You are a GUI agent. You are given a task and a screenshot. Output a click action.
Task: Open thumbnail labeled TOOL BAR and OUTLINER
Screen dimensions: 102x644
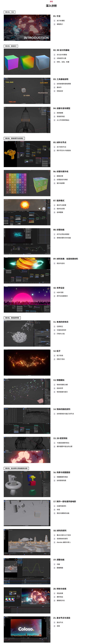27,91
